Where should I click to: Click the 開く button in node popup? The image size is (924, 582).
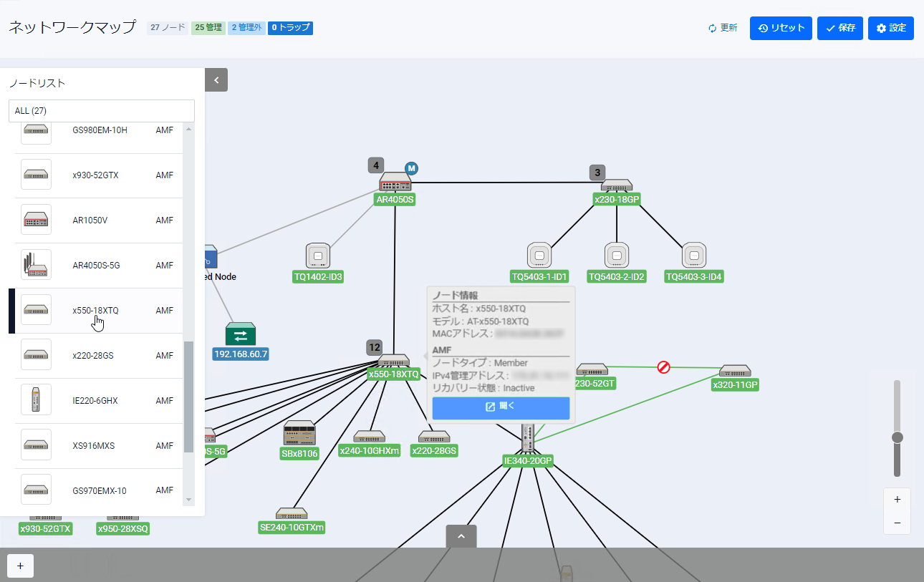click(x=501, y=407)
